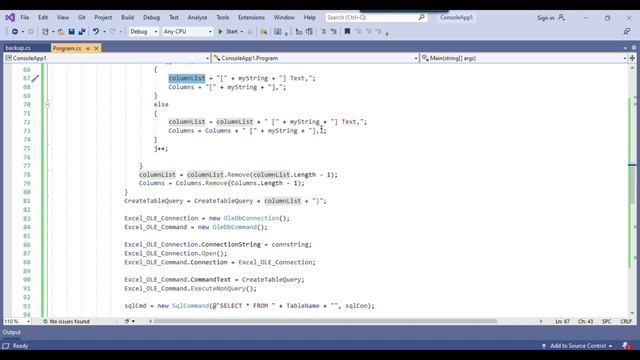Viewport: 640px width, 360px height.
Task: Click the toolbar icon right of Find in Files
Action: (x=278, y=31)
